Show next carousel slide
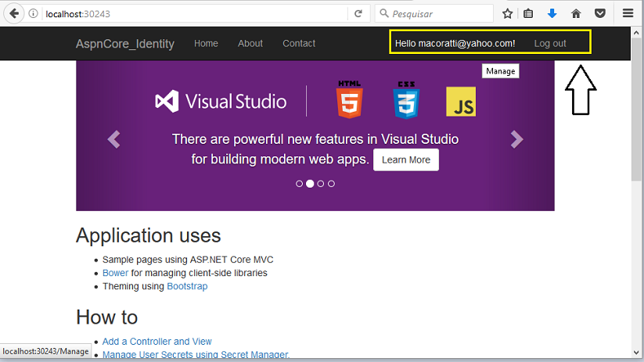The image size is (644, 362). pos(516,139)
